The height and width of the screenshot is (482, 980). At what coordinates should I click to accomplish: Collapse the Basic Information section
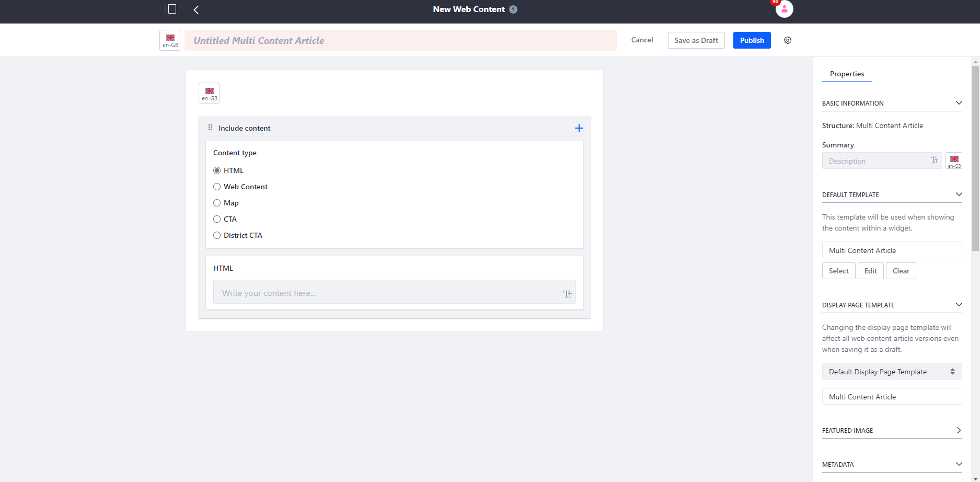959,103
